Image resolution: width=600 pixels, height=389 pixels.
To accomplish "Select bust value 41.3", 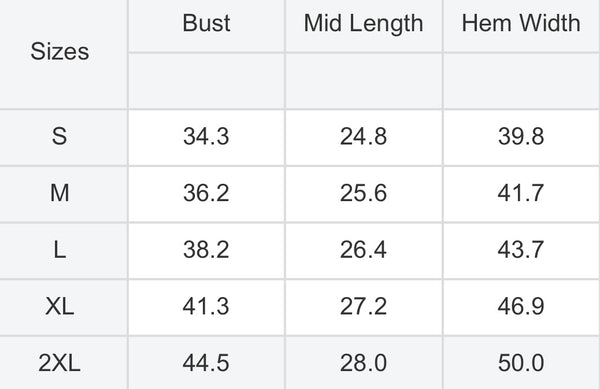I will click(x=206, y=306).
